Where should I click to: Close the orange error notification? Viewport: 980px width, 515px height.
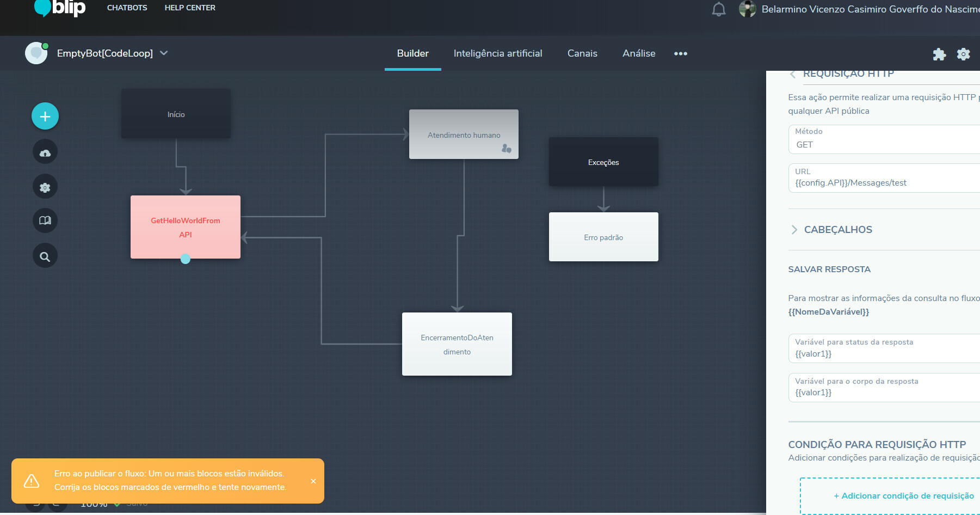point(313,481)
